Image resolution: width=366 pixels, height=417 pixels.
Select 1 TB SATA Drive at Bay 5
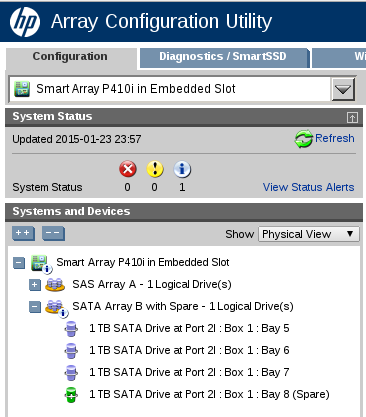click(x=189, y=328)
